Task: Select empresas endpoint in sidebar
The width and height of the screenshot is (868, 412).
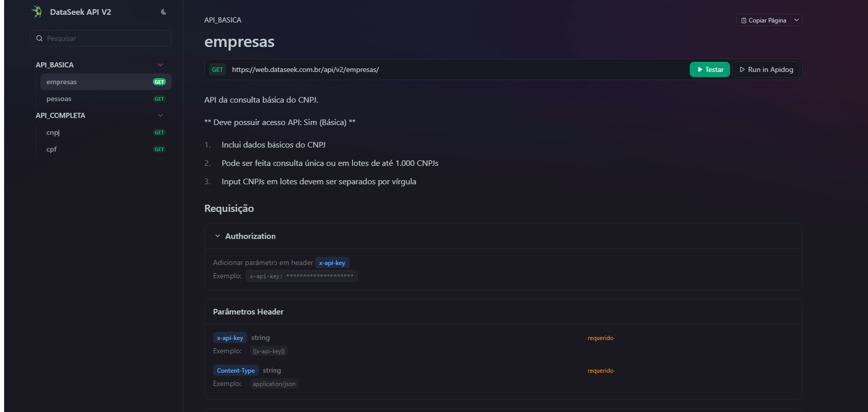Action: click(106, 82)
